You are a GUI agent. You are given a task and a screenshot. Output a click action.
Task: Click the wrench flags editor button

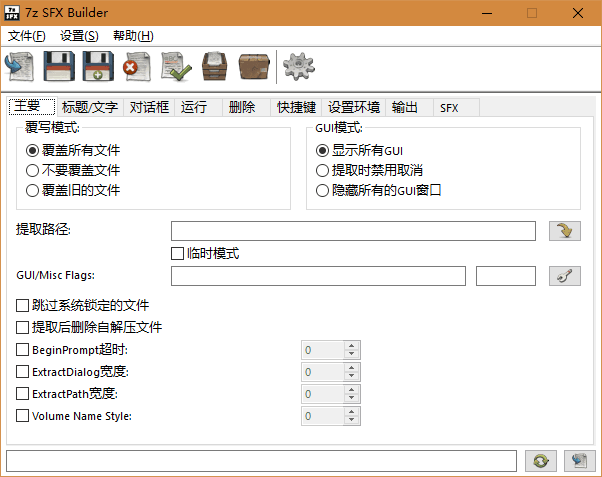565,276
